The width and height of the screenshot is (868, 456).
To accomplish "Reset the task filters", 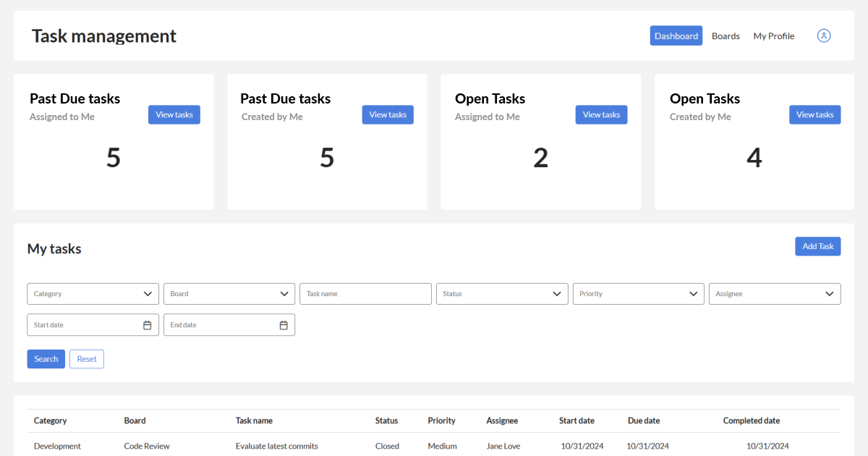I will tap(86, 358).
